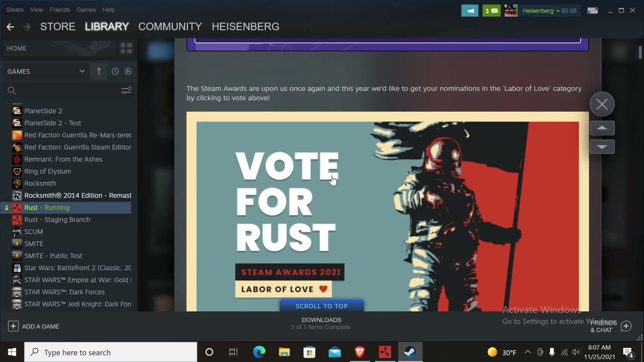Click the Vote for Rust banner image

[387, 212]
